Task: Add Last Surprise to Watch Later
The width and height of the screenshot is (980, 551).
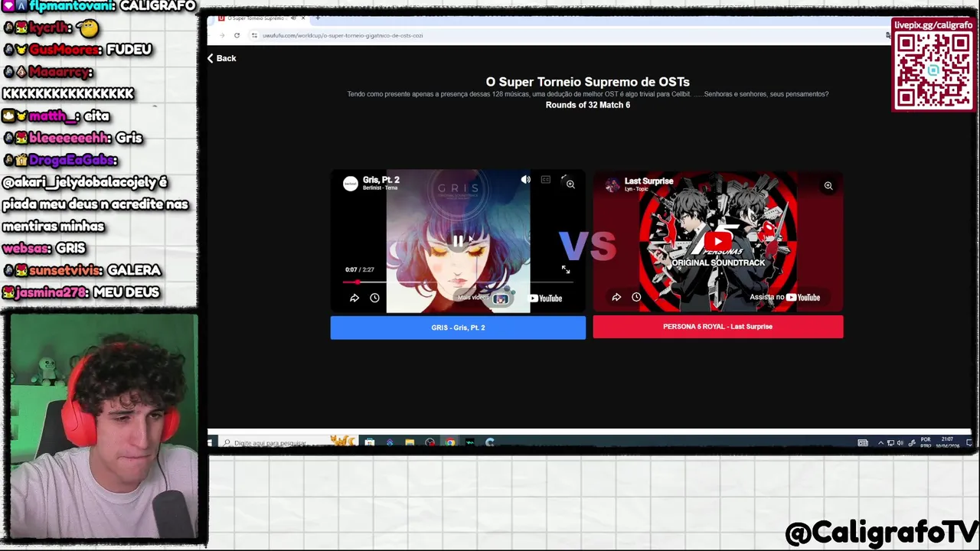Action: pos(636,297)
